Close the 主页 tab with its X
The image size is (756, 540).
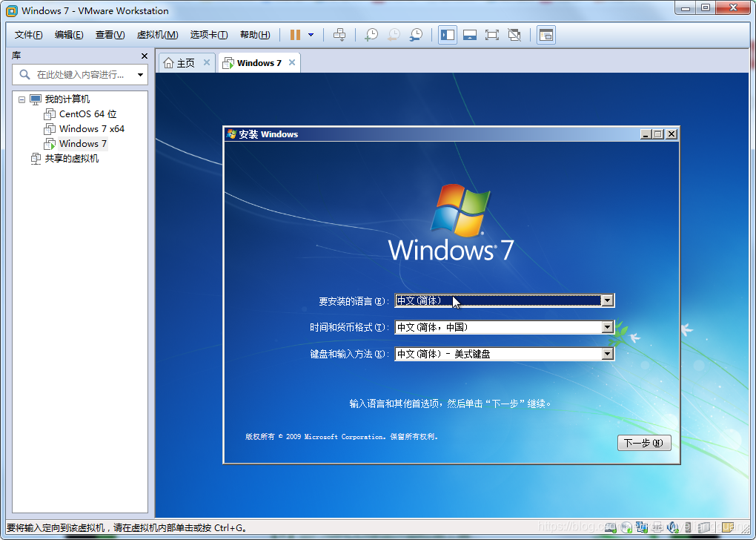(206, 62)
